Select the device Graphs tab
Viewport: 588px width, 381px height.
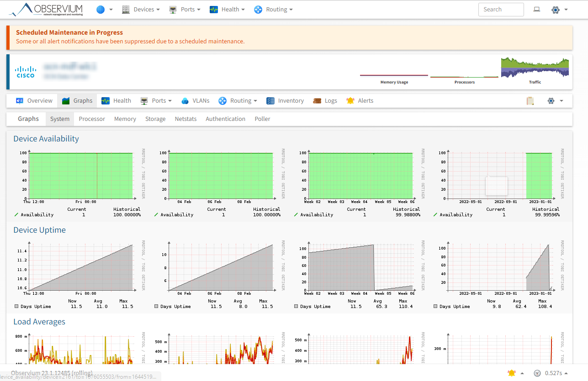(x=77, y=101)
